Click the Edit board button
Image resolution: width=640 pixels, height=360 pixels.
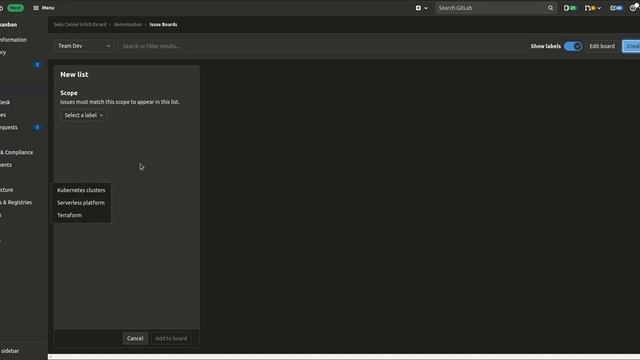click(602, 46)
